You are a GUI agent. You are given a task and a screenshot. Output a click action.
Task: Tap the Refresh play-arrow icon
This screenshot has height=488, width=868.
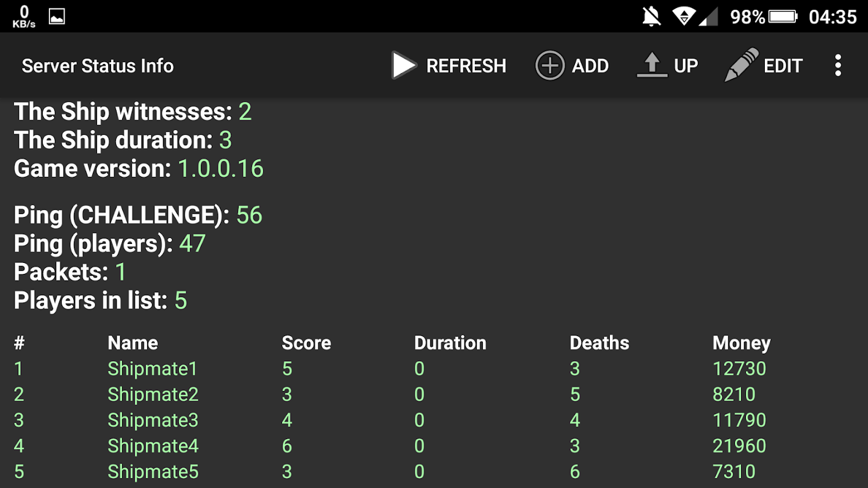point(403,65)
